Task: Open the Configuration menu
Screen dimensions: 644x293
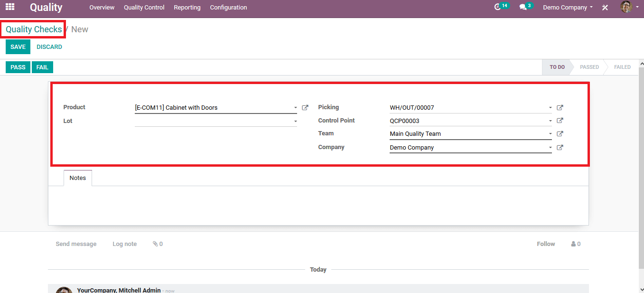Action: (228, 8)
